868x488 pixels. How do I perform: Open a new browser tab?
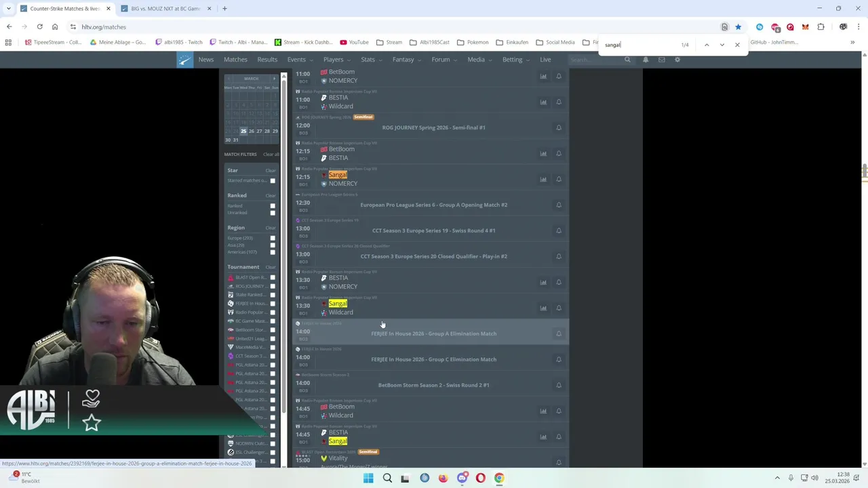pos(224,9)
